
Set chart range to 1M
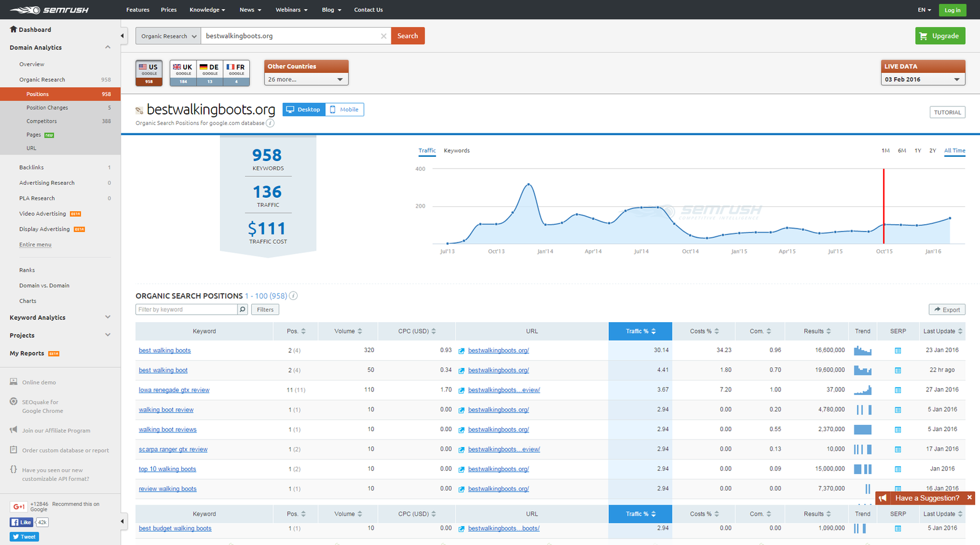(886, 151)
